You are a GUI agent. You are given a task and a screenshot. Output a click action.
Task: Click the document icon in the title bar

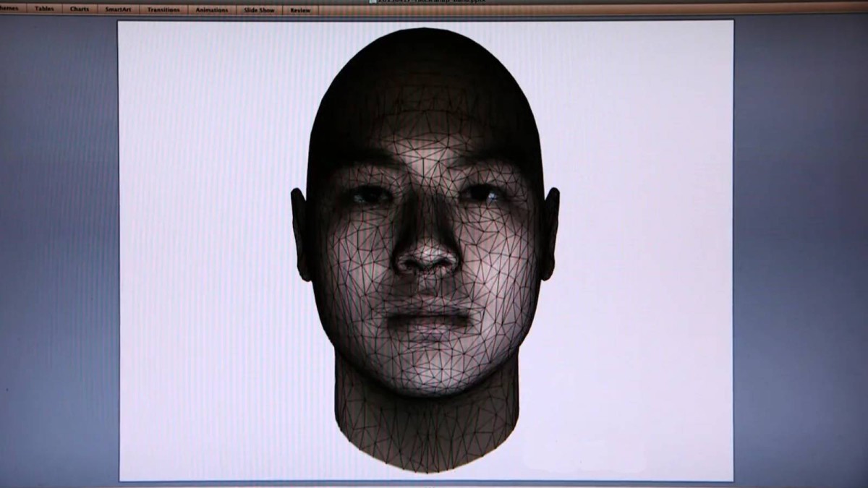(372, 1)
